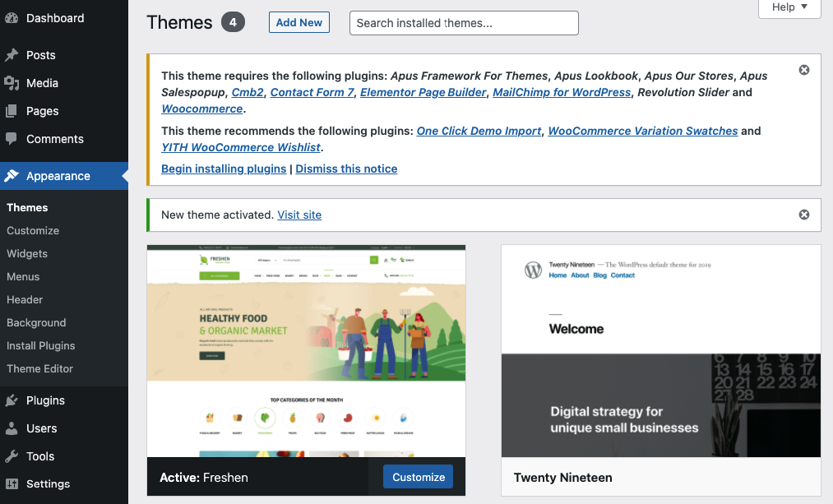Open Posts via its pushpin icon

[12, 55]
